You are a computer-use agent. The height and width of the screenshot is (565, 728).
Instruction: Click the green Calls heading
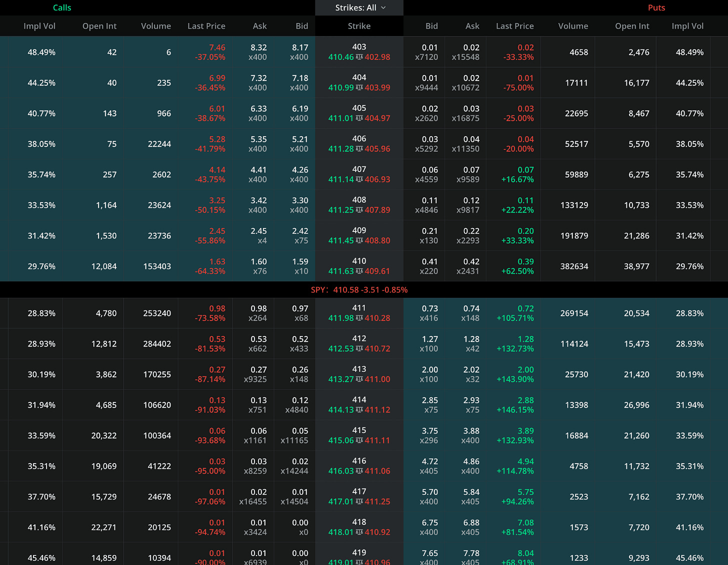[x=62, y=7]
